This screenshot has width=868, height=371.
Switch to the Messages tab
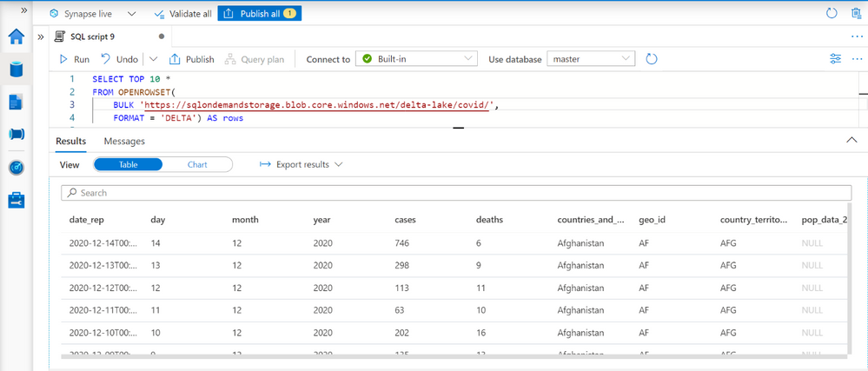[124, 142]
